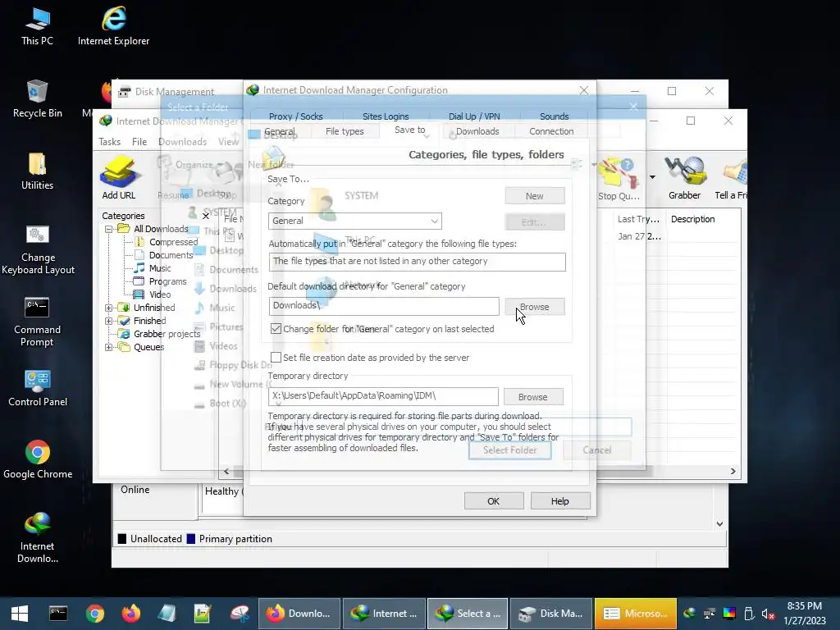This screenshot has height=630, width=840.
Task: Click IDM icon in system tray
Action: 690,614
